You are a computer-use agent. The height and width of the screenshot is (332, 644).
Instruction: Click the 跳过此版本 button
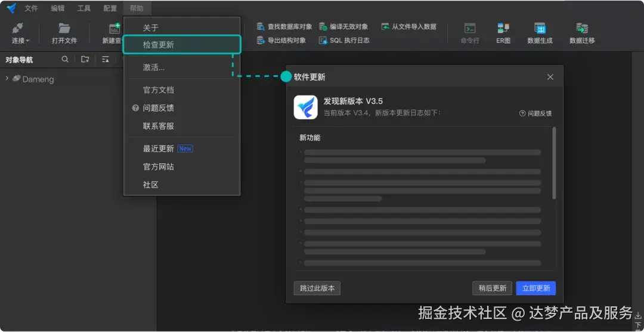click(x=317, y=288)
